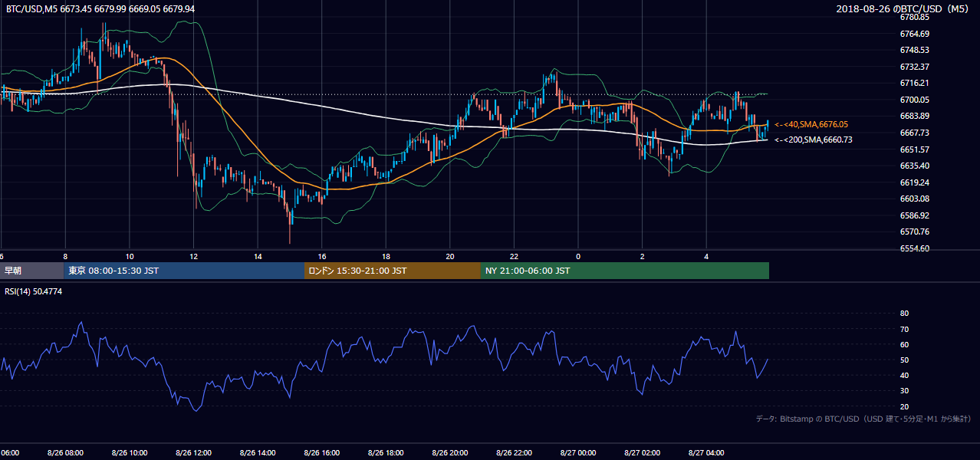Viewport: 980px width, 460px height.
Task: Click the 6603.08 price axis label
Action: [914, 199]
